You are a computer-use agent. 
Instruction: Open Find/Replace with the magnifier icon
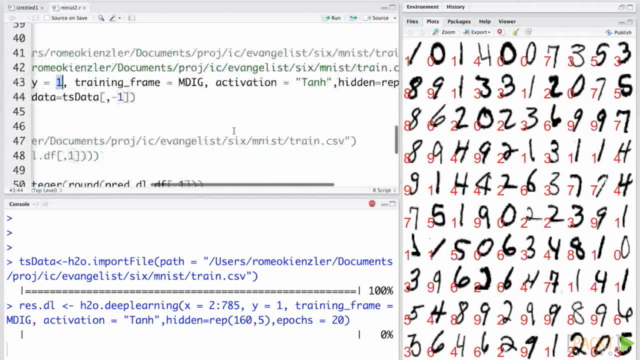coord(101,18)
